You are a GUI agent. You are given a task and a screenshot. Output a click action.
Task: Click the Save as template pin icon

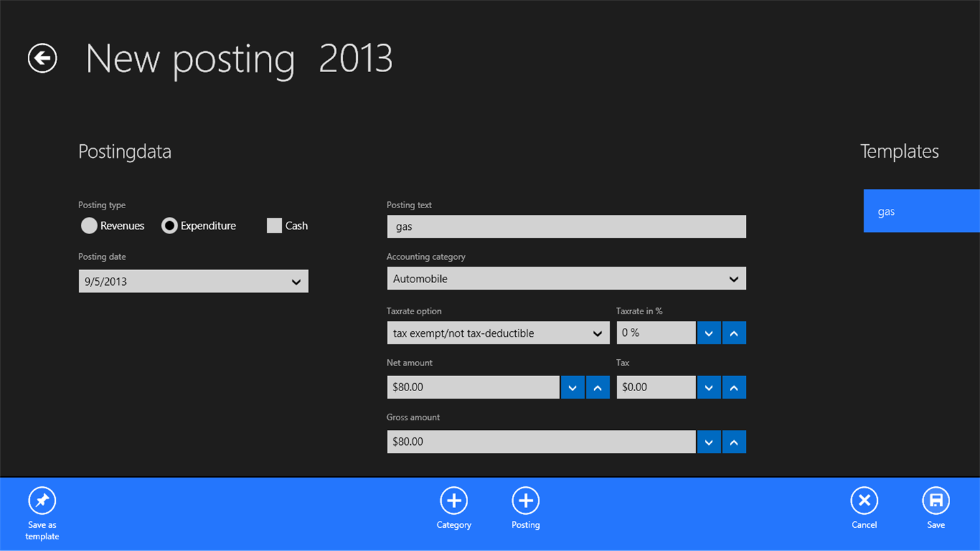42,501
